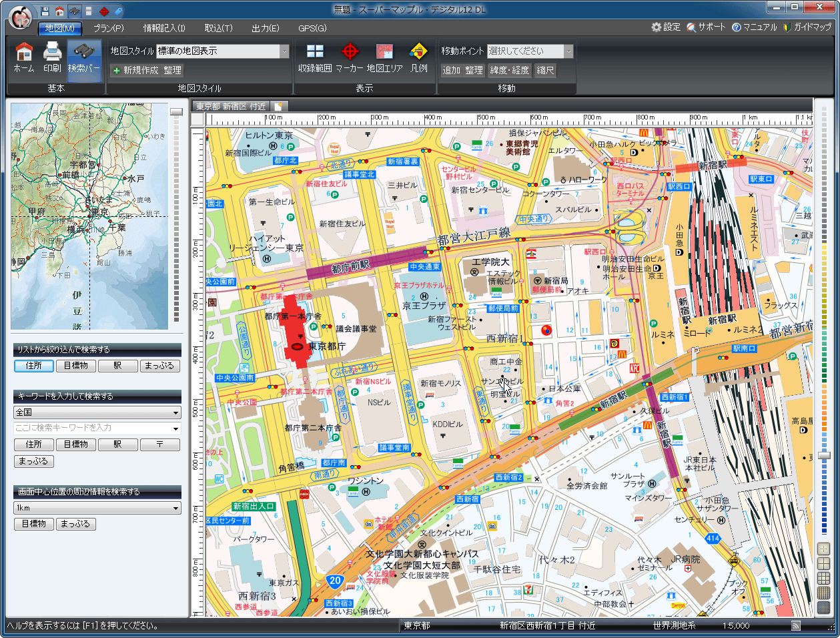This screenshot has height=638, width=840.
Task: Click the 緯度・経度 button
Action: 510,70
